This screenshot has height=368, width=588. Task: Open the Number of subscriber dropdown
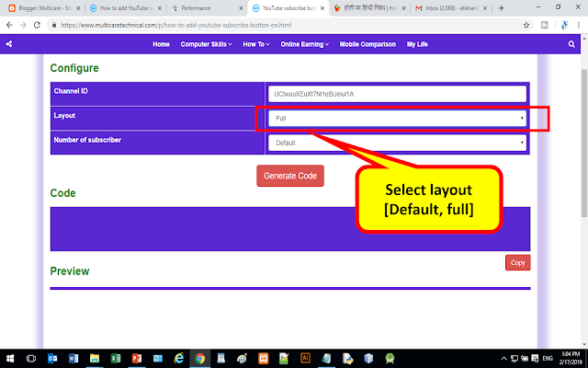(x=397, y=143)
